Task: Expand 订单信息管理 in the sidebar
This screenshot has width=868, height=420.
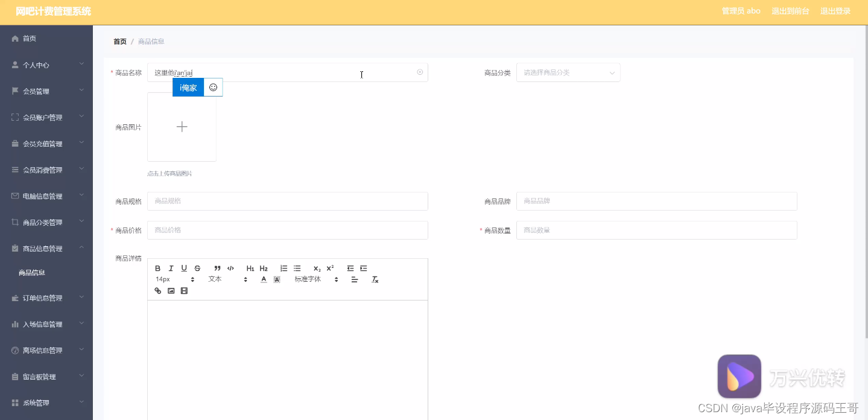Action: click(x=46, y=297)
